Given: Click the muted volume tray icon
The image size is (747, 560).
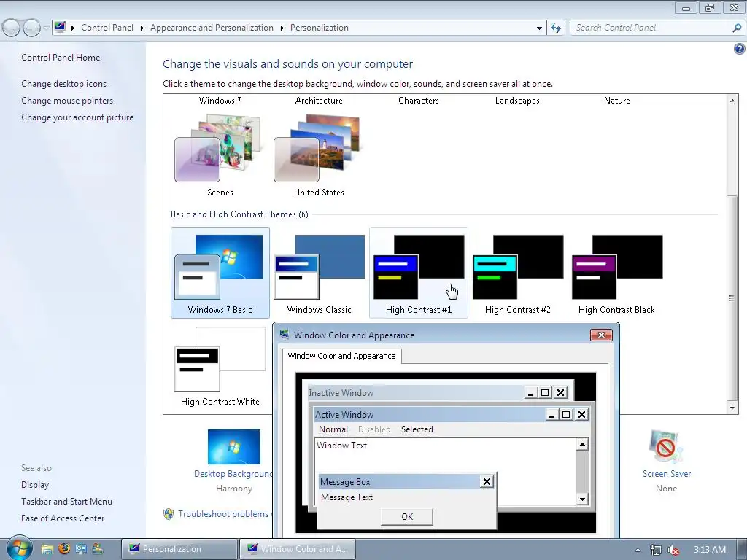Looking at the screenshot, I should coord(673,550).
